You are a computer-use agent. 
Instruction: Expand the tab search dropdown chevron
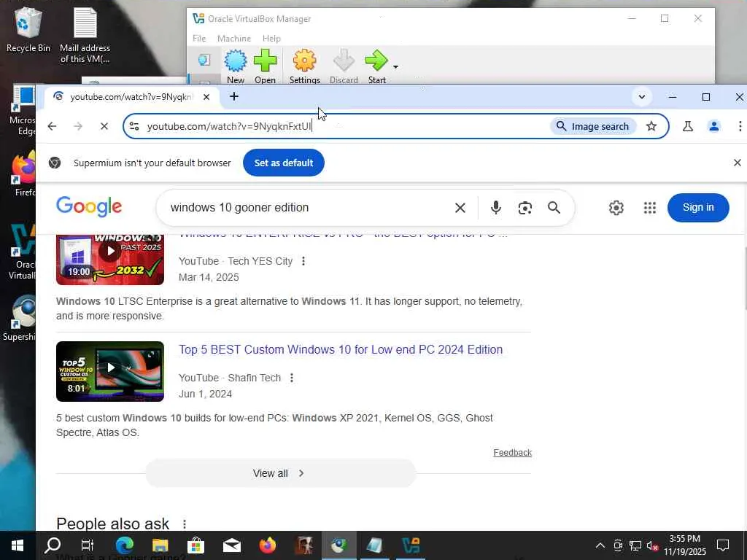pyautogui.click(x=642, y=97)
